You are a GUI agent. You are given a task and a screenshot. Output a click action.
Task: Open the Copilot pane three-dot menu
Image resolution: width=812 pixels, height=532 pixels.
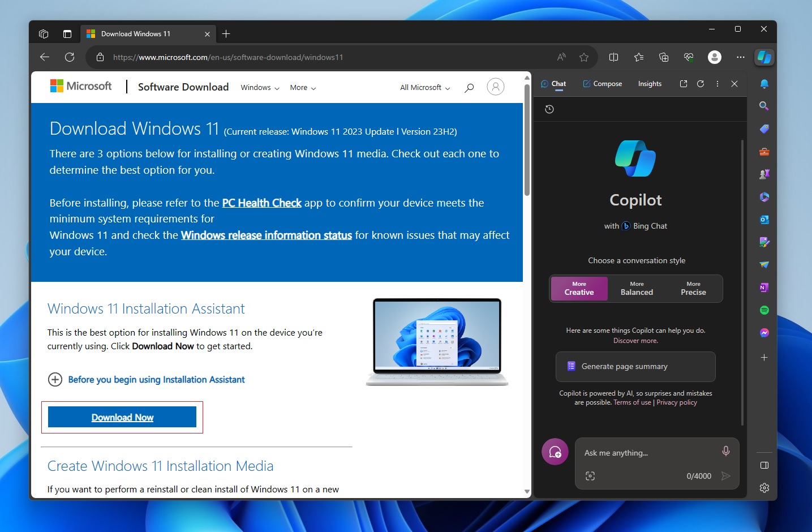coord(717,83)
